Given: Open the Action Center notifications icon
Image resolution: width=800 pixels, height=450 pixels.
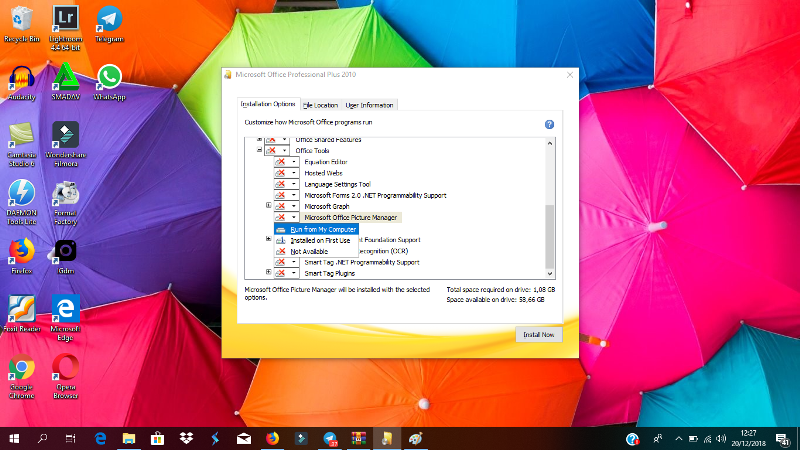Looking at the screenshot, I should tap(782, 439).
